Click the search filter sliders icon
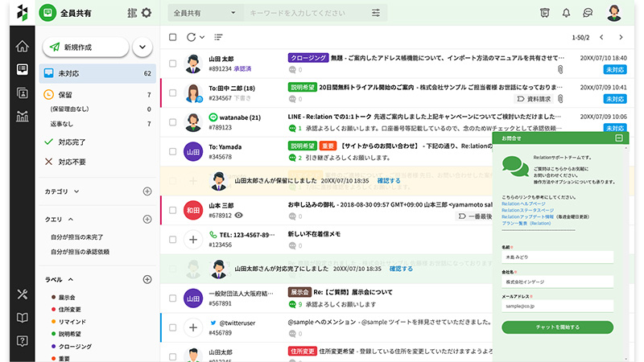The image size is (644, 362). point(376,13)
